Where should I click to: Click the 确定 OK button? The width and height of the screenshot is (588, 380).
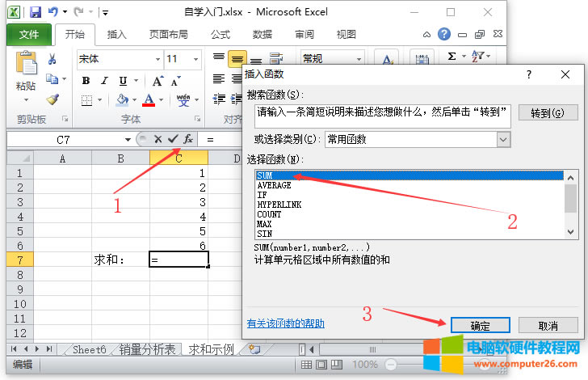(481, 326)
